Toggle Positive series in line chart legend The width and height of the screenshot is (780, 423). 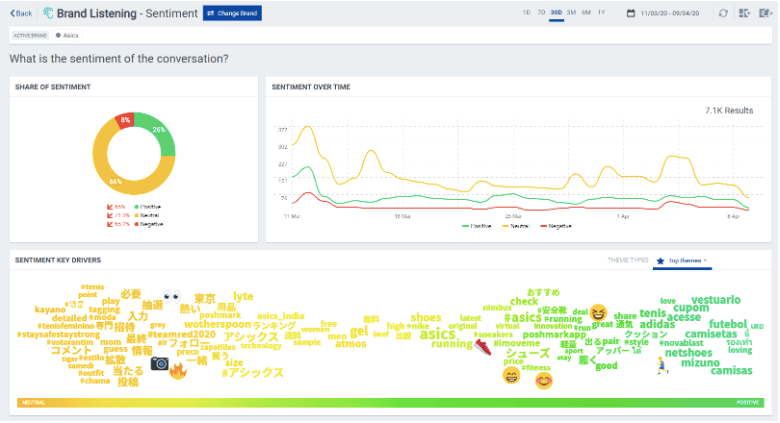tap(480, 226)
